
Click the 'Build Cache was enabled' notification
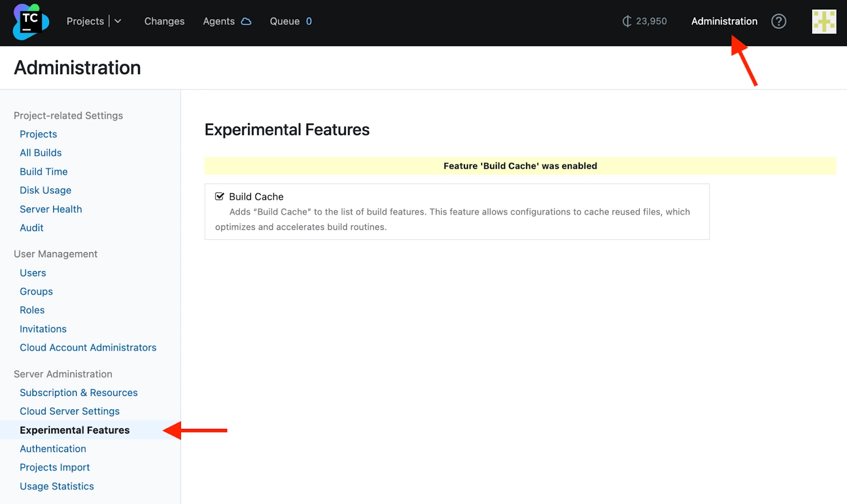[520, 166]
